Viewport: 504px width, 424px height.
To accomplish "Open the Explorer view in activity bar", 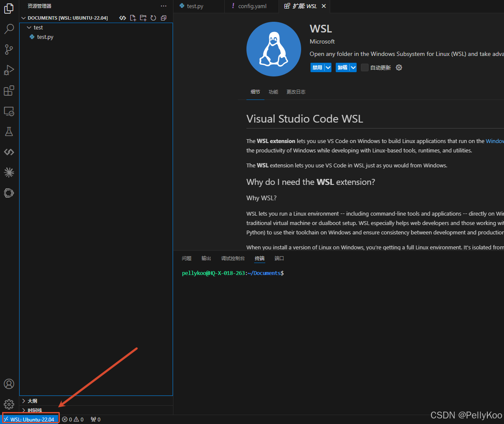I will click(x=9, y=9).
